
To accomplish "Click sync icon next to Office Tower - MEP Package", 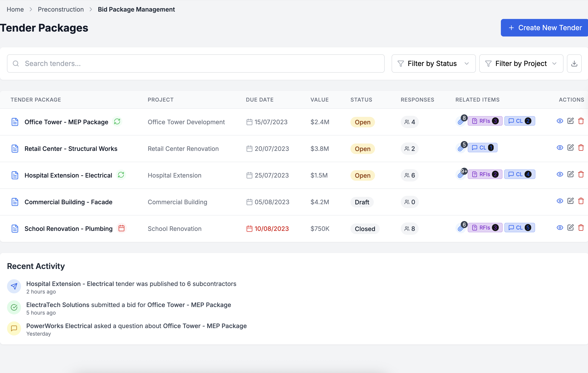I will point(117,121).
